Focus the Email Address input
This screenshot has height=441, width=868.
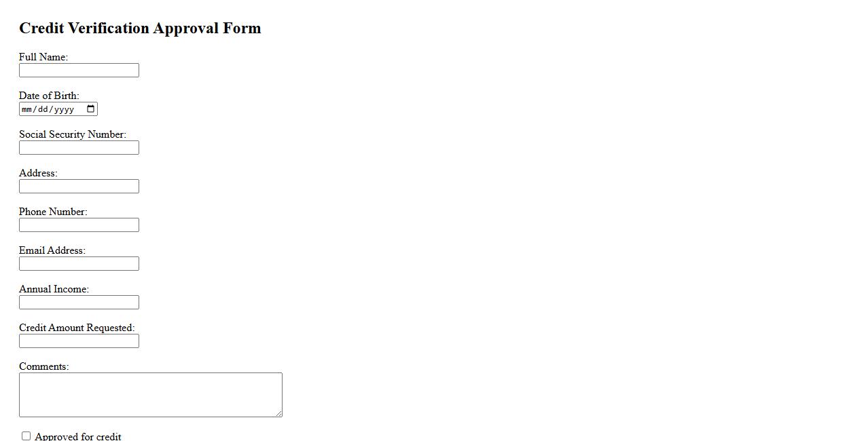click(79, 264)
